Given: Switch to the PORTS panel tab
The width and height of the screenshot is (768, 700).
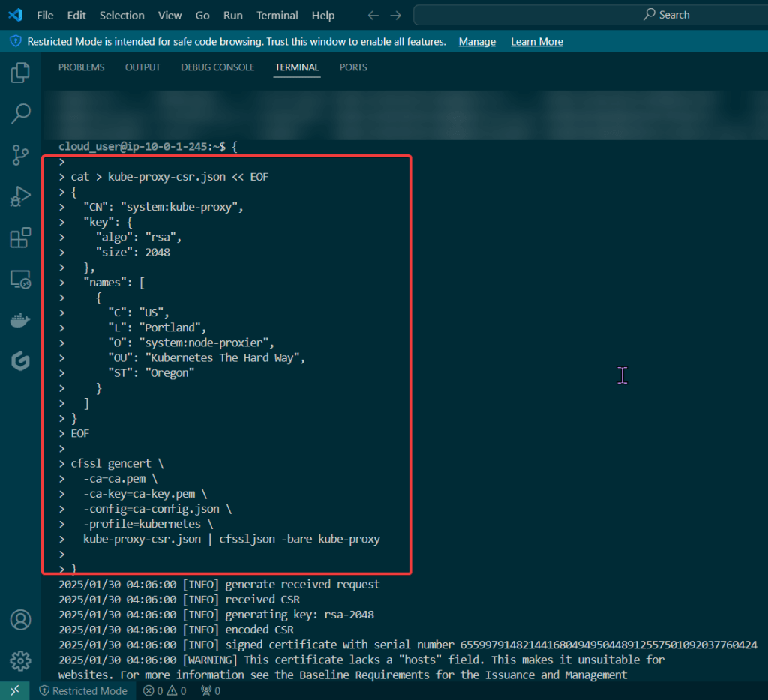Looking at the screenshot, I should (353, 67).
